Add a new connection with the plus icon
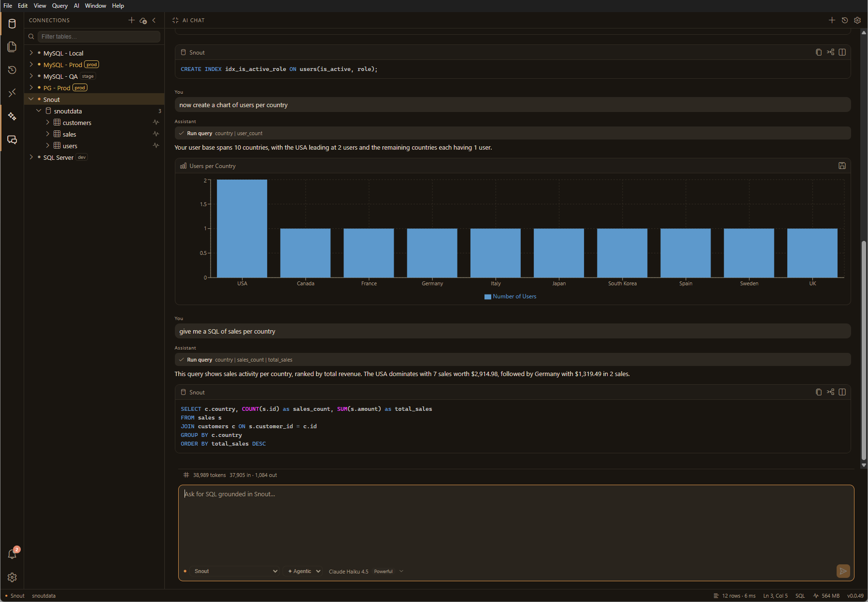Viewport: 868px width, 602px height. coord(131,20)
